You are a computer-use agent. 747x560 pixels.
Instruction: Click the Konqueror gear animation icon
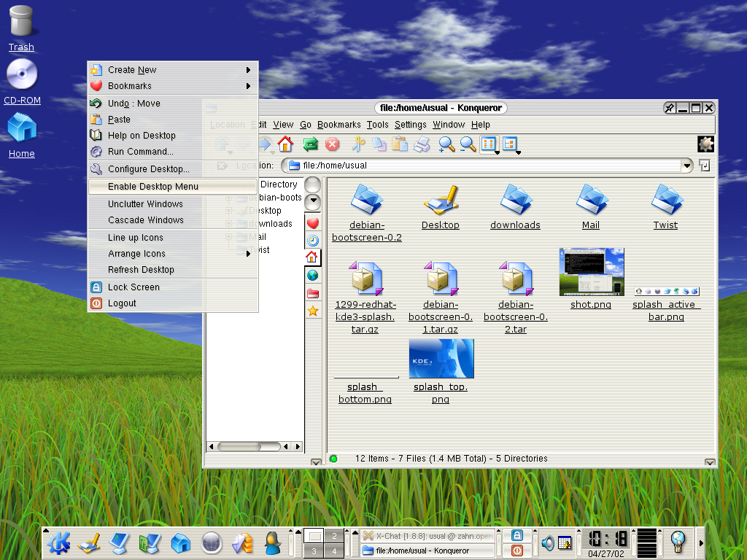coord(705,144)
